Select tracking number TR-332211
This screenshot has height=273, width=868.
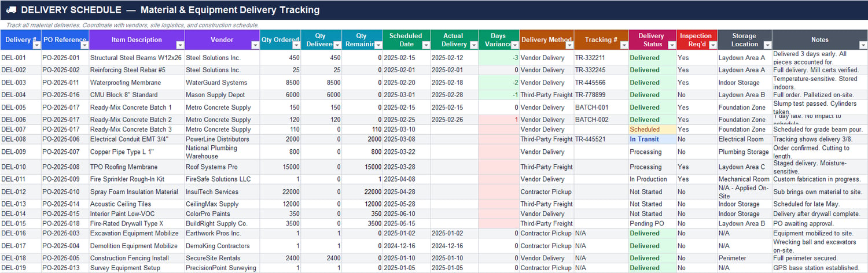tap(601, 58)
